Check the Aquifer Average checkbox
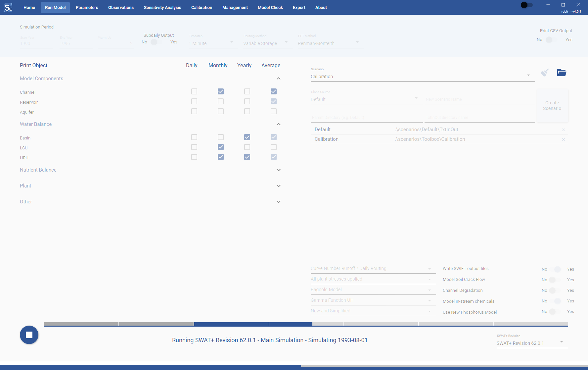588x370 pixels. point(274,111)
